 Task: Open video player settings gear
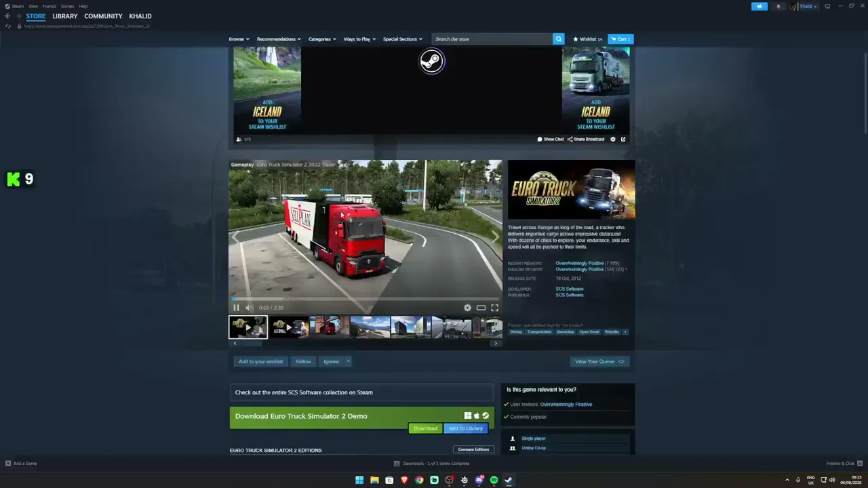(x=467, y=308)
